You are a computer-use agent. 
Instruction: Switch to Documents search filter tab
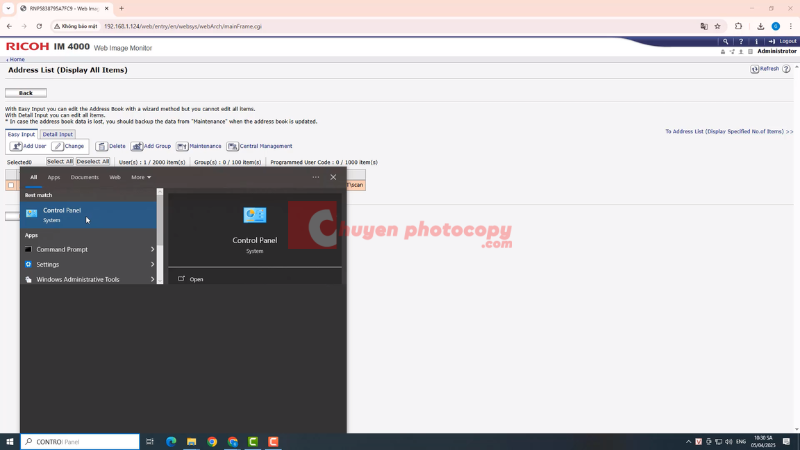(x=85, y=177)
